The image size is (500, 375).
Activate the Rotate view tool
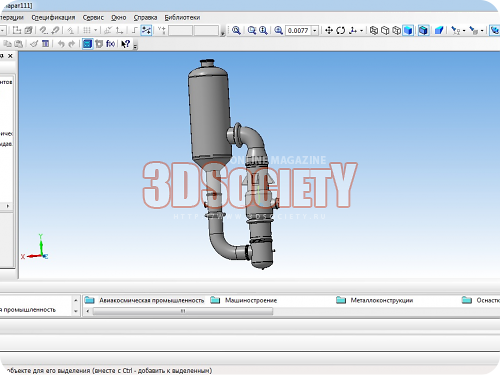340,30
